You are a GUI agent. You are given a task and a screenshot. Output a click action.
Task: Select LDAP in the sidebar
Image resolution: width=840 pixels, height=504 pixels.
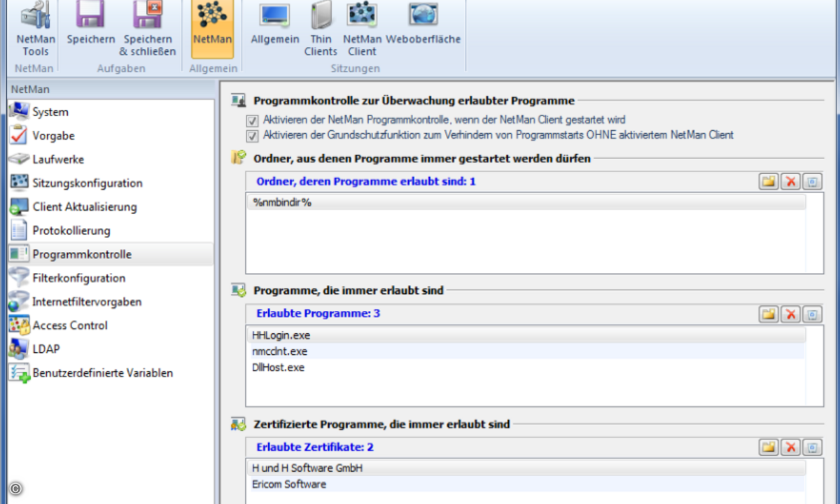pos(111,349)
